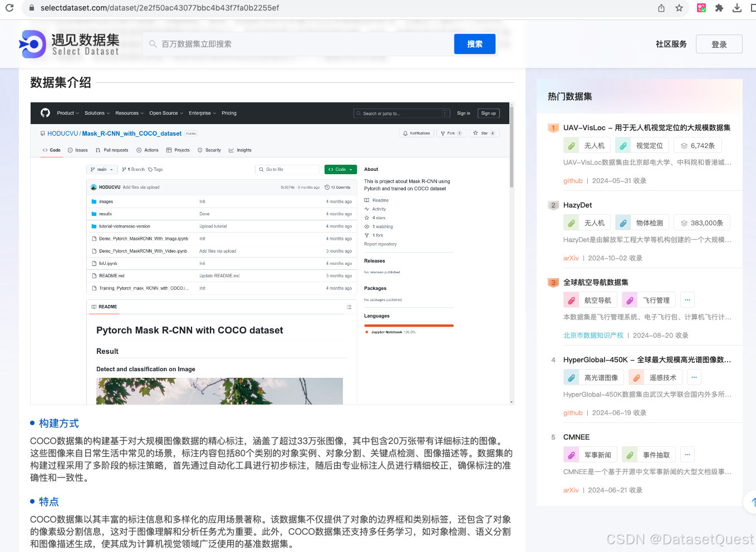Switch to the Projects tab
Image resolution: width=756 pixels, height=552 pixels.
[178, 150]
